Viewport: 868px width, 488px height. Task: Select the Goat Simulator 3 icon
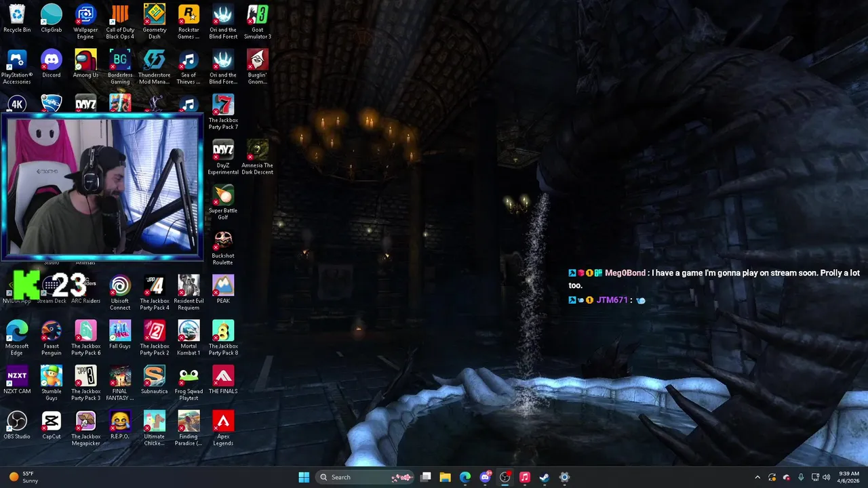click(258, 22)
